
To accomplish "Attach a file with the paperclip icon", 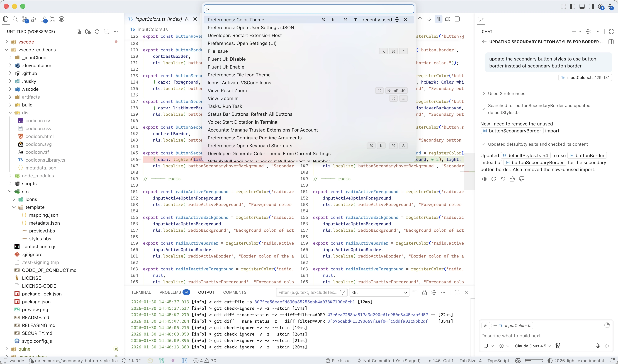I will (x=486, y=326).
